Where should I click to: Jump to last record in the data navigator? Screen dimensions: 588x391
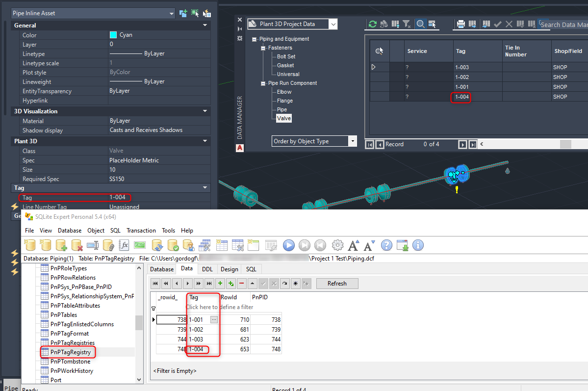(209, 284)
